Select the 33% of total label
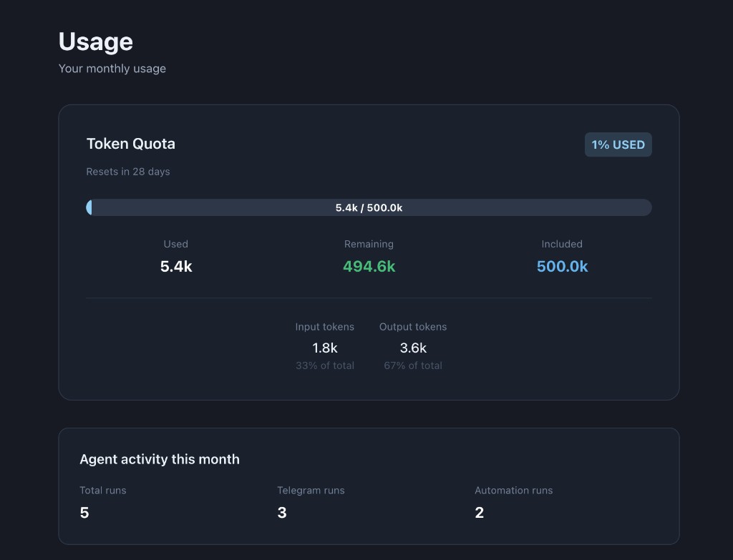Screen dimensions: 733x560 [x=324, y=365]
